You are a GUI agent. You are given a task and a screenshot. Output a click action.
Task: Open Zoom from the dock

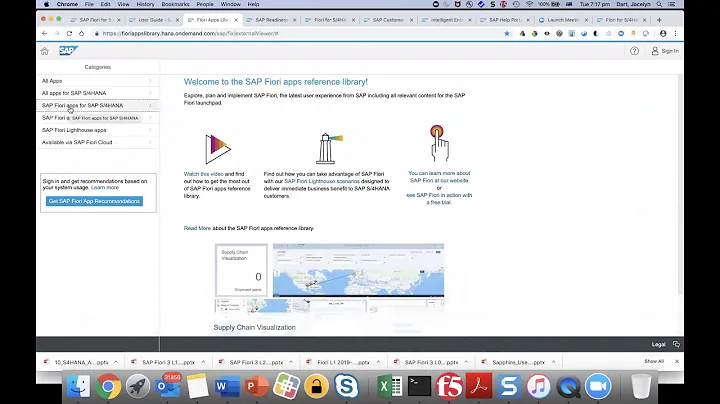pos(598,386)
